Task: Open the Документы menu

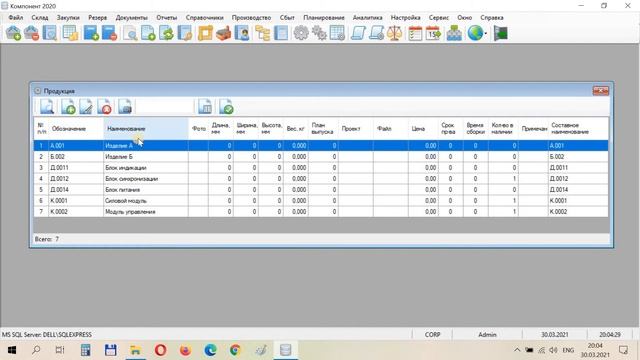Action: [x=131, y=18]
